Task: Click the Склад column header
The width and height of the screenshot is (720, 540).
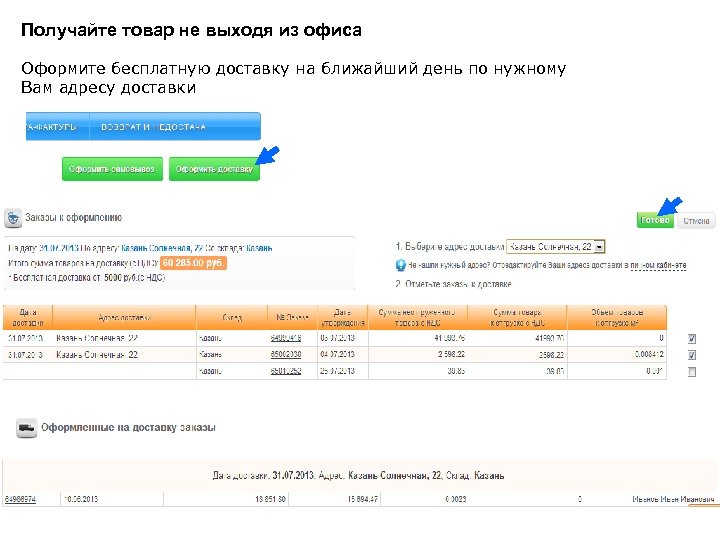Action: tap(232, 317)
